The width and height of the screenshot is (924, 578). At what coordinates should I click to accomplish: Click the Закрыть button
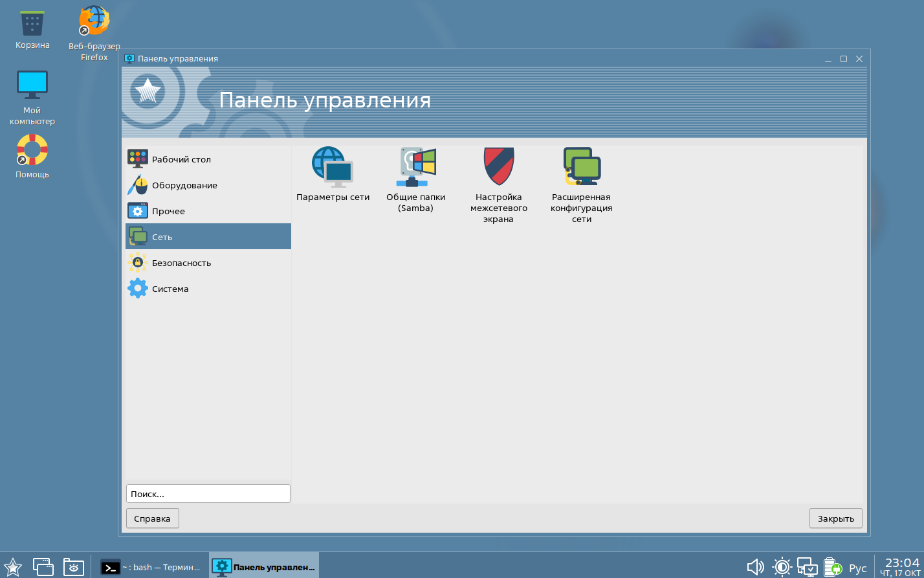[835, 518]
